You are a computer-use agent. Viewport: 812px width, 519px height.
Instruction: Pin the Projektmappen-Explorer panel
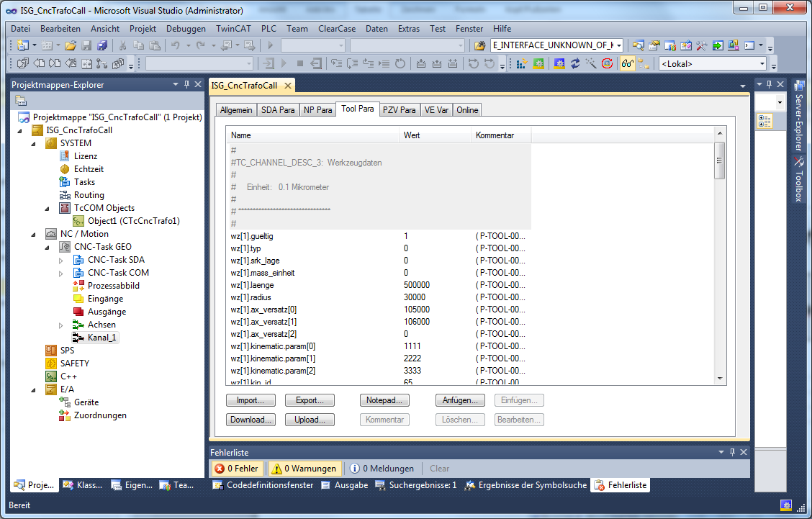pyautogui.click(x=187, y=84)
